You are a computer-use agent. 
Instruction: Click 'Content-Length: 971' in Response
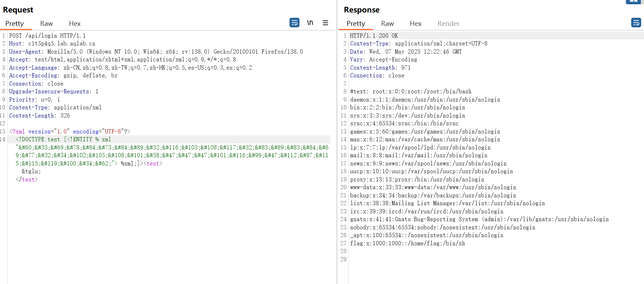point(380,68)
